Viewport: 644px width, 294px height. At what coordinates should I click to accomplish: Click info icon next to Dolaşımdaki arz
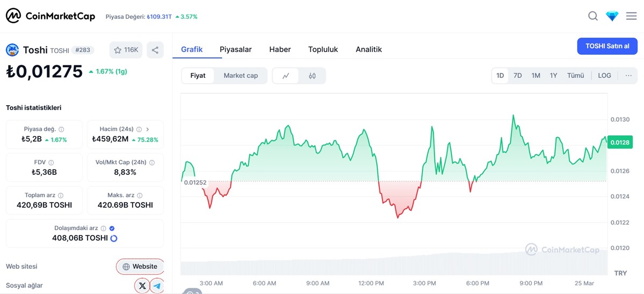tap(104, 228)
